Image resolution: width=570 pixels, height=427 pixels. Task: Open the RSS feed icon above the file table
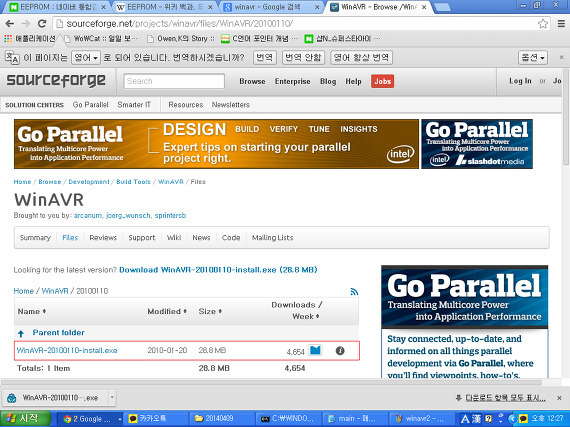tap(354, 291)
